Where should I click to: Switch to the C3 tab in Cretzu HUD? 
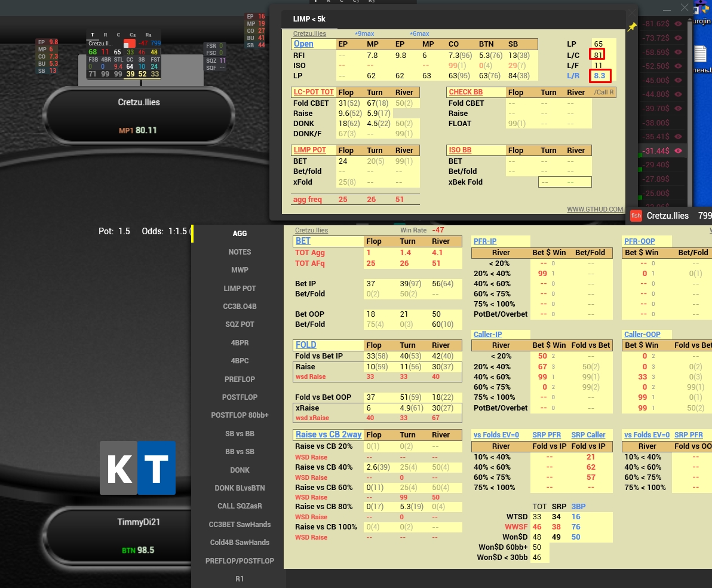(133, 35)
